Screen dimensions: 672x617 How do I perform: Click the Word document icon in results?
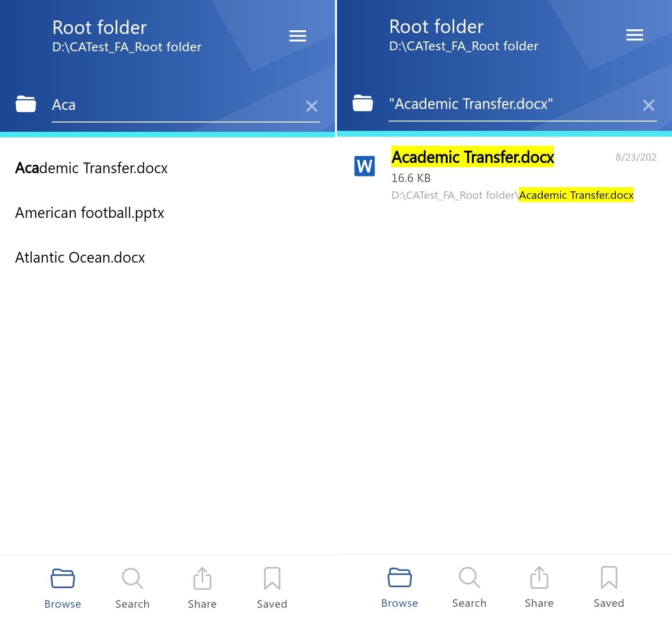tap(364, 166)
